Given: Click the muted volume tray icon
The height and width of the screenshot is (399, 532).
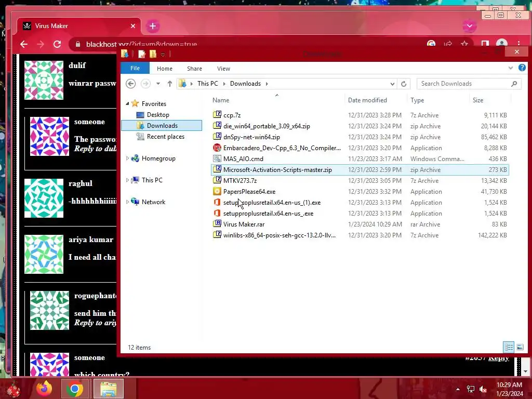Looking at the screenshot, I should [483, 390].
